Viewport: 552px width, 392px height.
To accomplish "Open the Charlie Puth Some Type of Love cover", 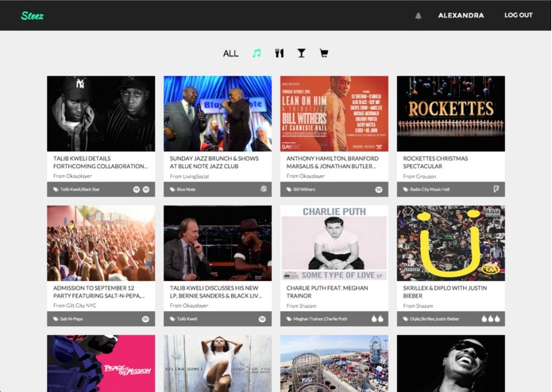I will pos(334,244).
